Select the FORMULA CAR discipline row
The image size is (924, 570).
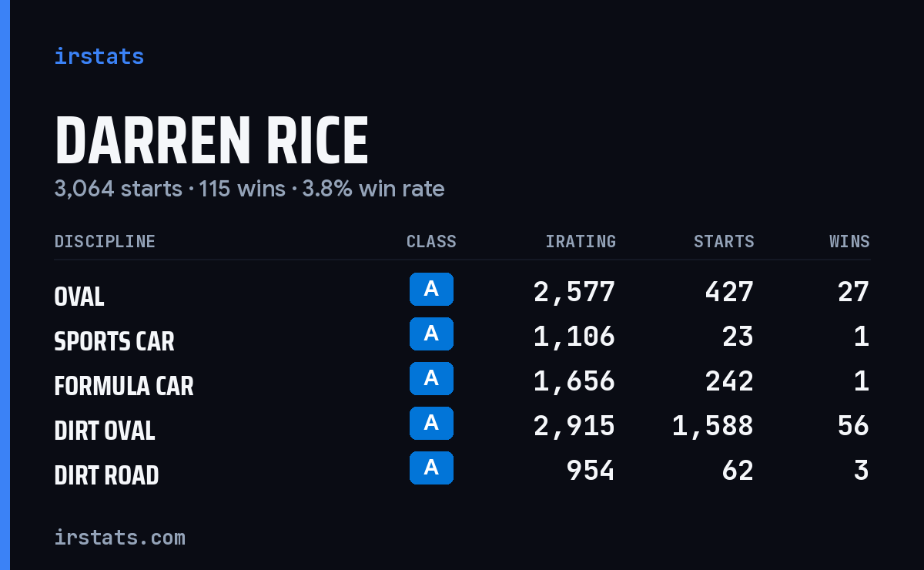(462, 381)
